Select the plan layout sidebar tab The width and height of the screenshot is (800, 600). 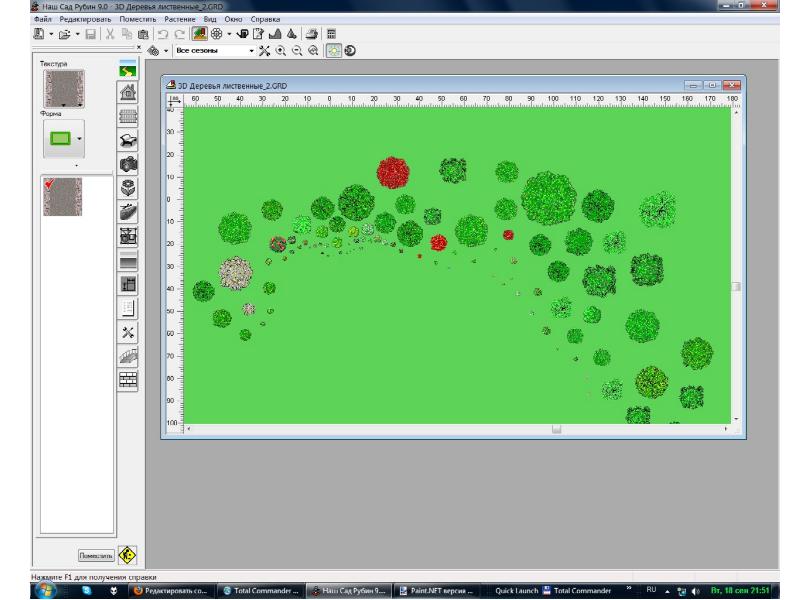pos(128,284)
